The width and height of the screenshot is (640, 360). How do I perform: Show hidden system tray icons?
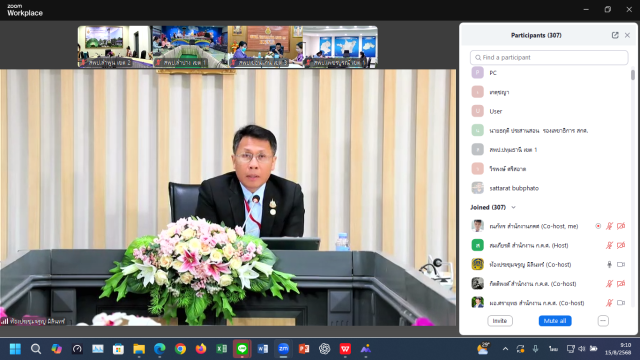(x=505, y=349)
